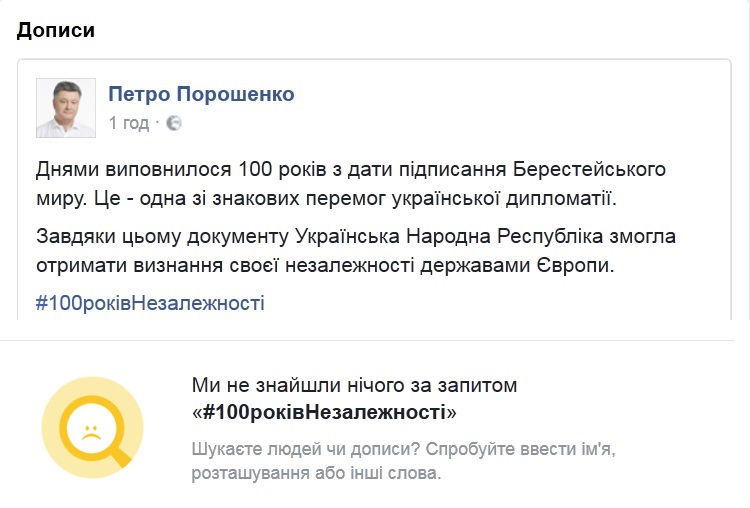Viewport: 750px width, 508px height.
Task: Click the bold «#100роківНезалежності» search query
Action: 324,411
